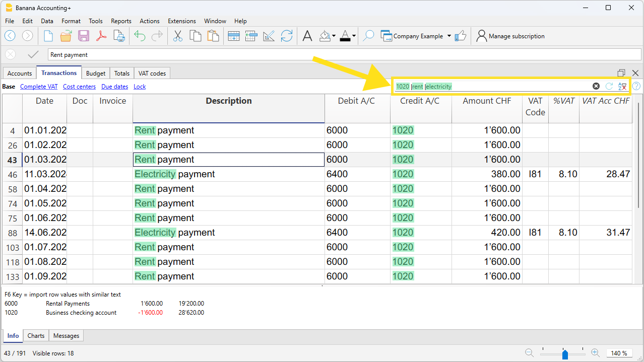The width and height of the screenshot is (644, 362).
Task: Click the scissors Cut icon
Action: point(177,36)
